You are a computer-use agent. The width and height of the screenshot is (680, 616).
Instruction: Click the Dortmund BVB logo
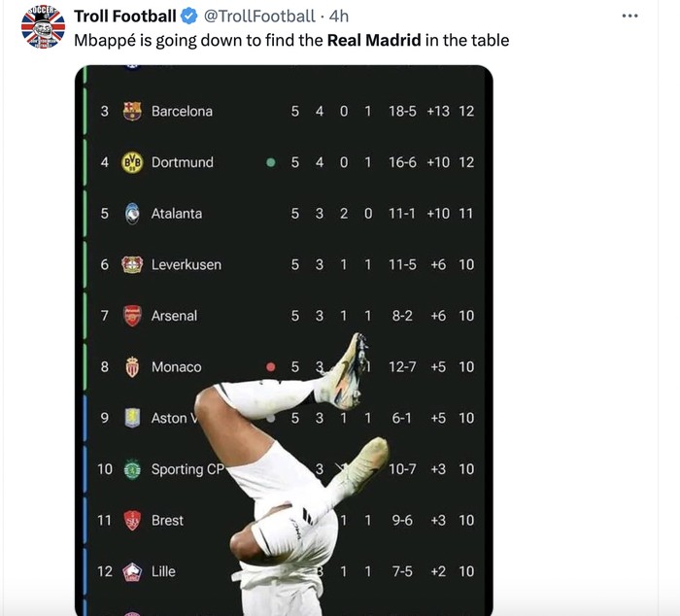coord(132,162)
